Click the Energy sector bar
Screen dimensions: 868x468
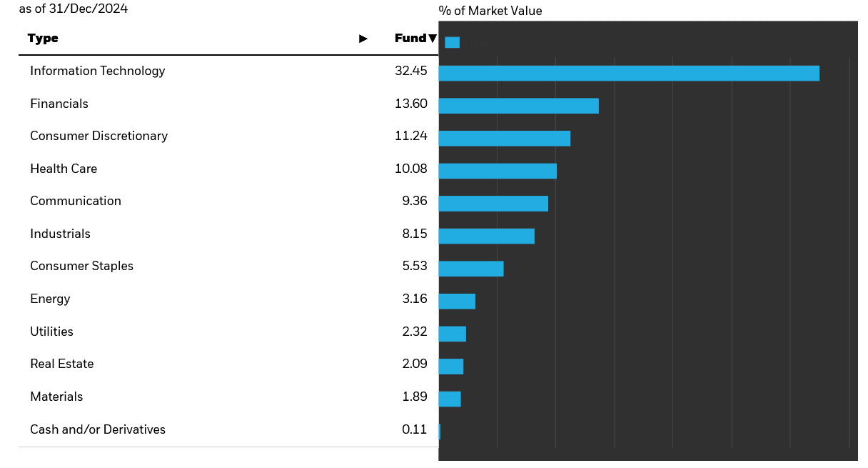point(457,301)
